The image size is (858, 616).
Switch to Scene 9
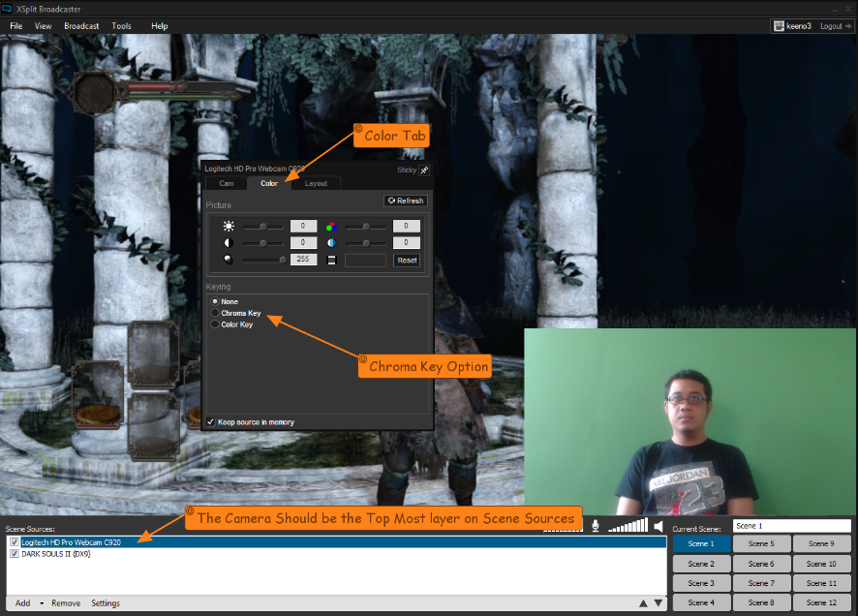click(821, 543)
